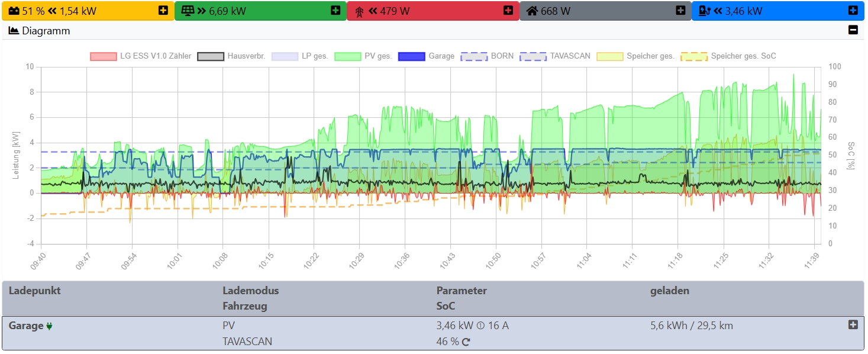The width and height of the screenshot is (868, 354).
Task: Click the Leistung [kW] axis title
Action: [16, 155]
